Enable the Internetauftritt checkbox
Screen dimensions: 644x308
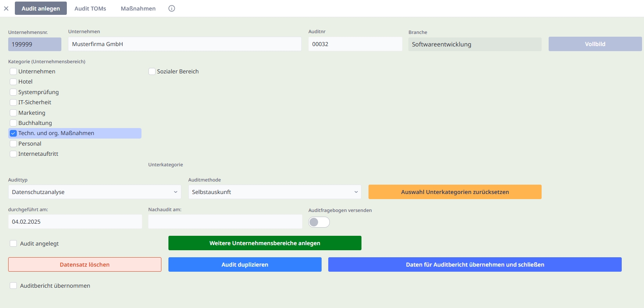[x=13, y=154]
